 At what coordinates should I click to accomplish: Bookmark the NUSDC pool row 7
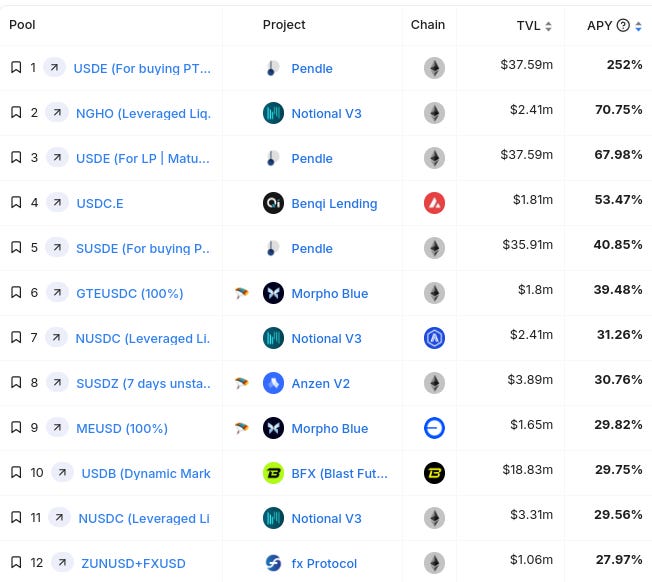(x=16, y=337)
